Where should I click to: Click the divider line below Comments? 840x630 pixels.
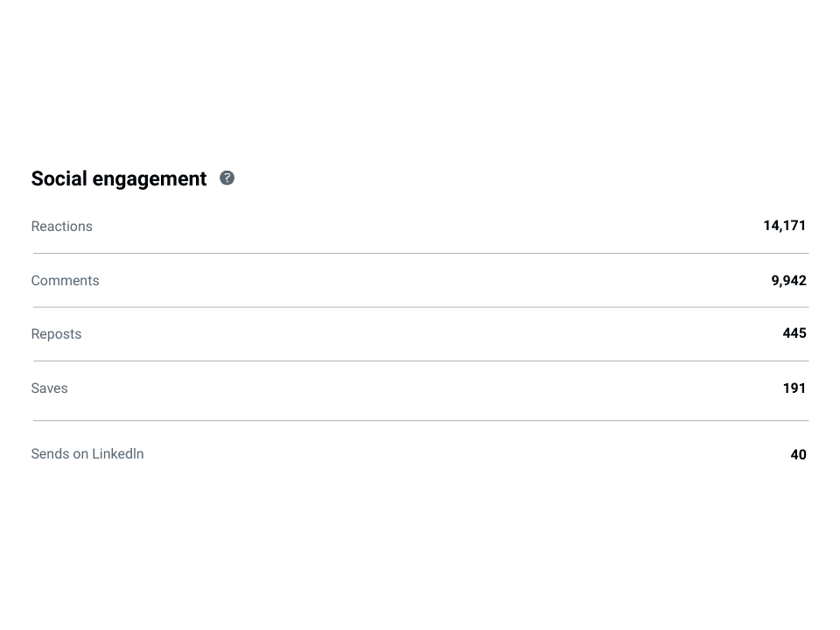tap(420, 307)
